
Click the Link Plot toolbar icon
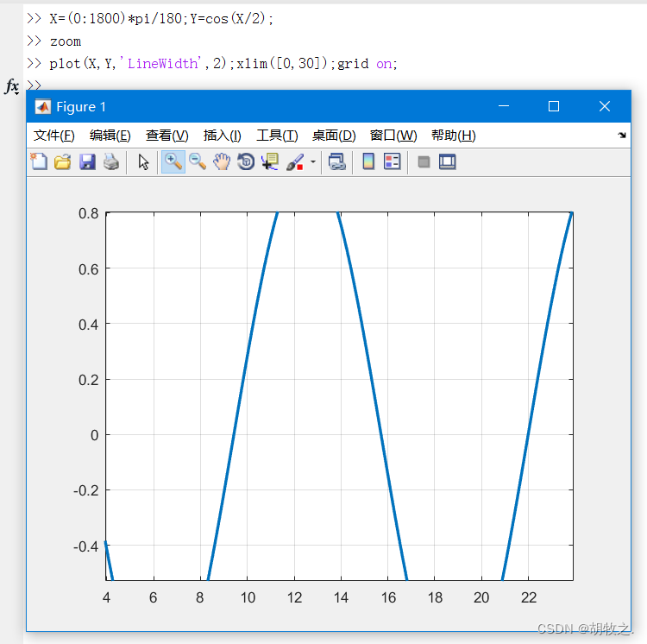(336, 161)
